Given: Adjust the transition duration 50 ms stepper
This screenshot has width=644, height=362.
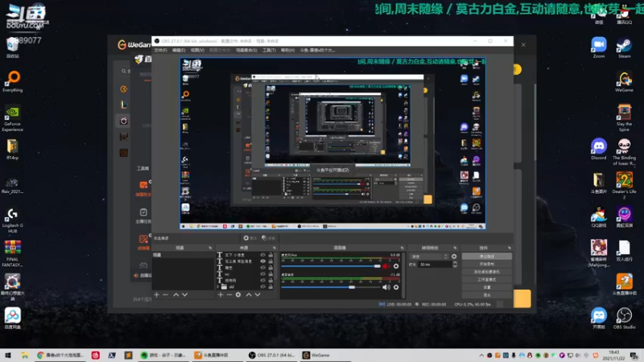Looking at the screenshot, I should [455, 265].
